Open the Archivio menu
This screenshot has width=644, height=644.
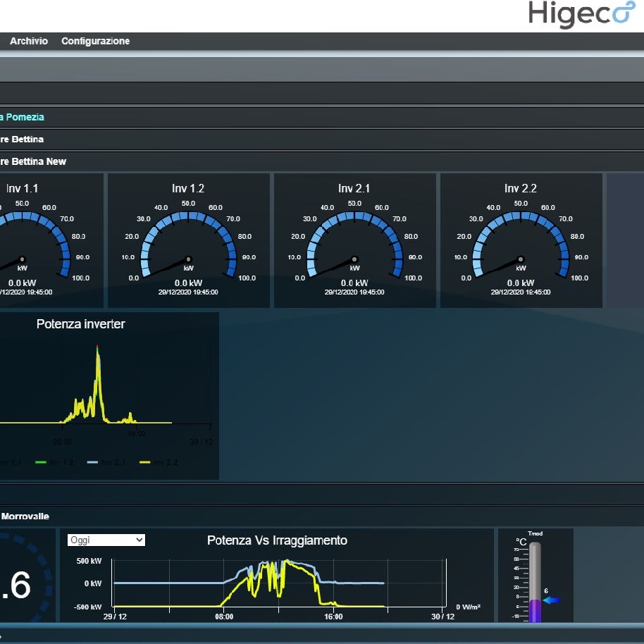(x=29, y=41)
